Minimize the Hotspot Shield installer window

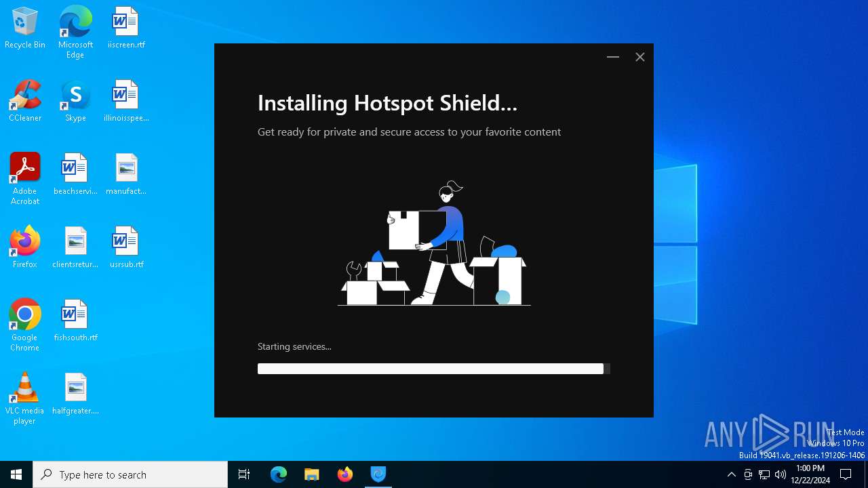(613, 57)
